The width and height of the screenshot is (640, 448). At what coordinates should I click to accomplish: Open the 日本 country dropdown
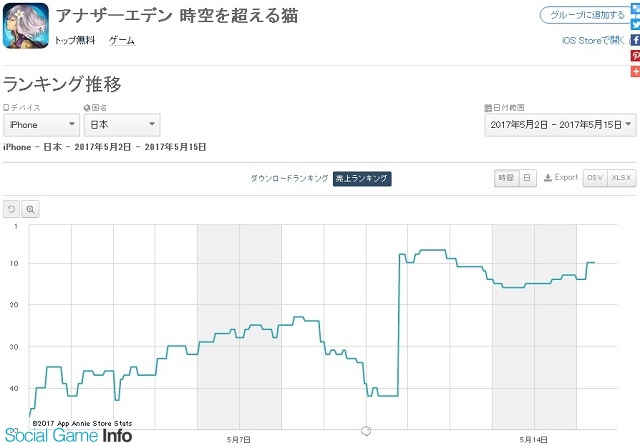122,125
